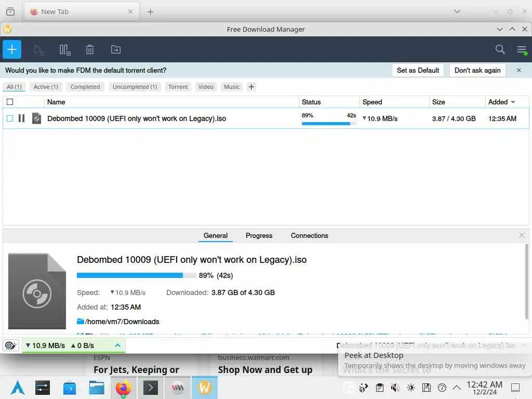
Task: Open a new Firefox tab with plus
Action: (x=151, y=11)
